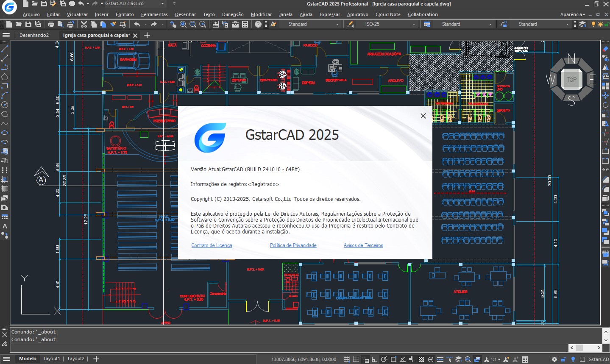Screen dimensions: 610x364
Task: Open the GstarCAD application logo menu
Action: [x=9, y=6]
